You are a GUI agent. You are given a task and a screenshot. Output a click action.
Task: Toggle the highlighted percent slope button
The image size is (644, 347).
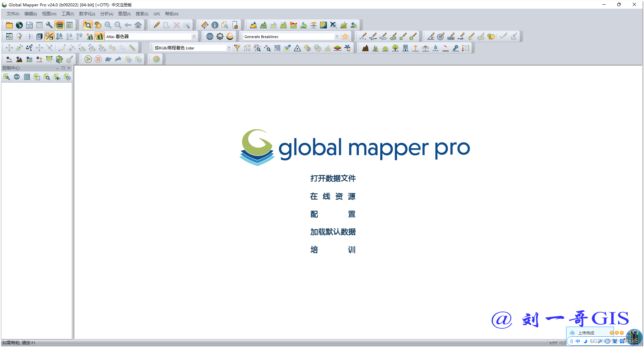pos(49,36)
